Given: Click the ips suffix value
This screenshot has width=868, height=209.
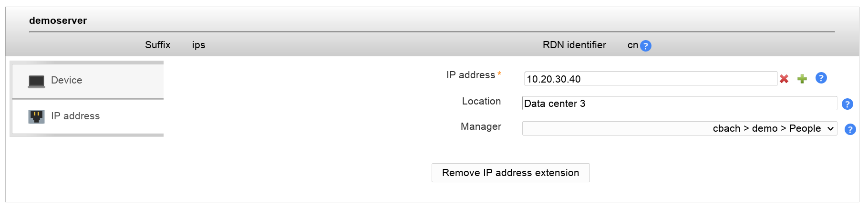Looking at the screenshot, I should pos(198,45).
